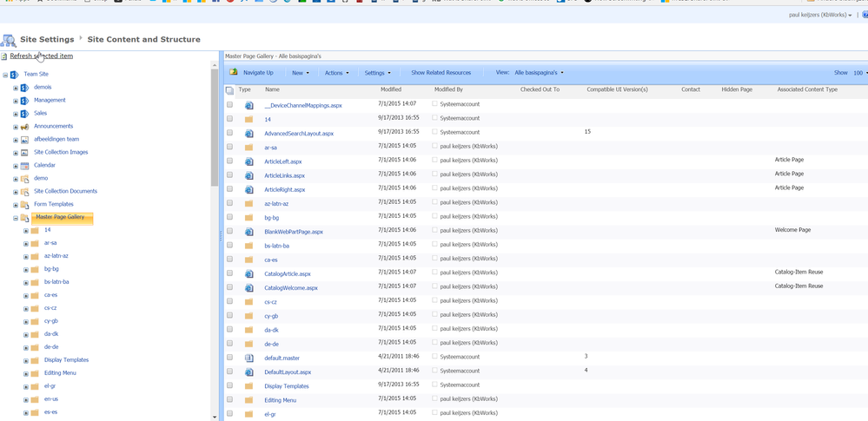Open the New menu
The image size is (868, 421).
301,73
